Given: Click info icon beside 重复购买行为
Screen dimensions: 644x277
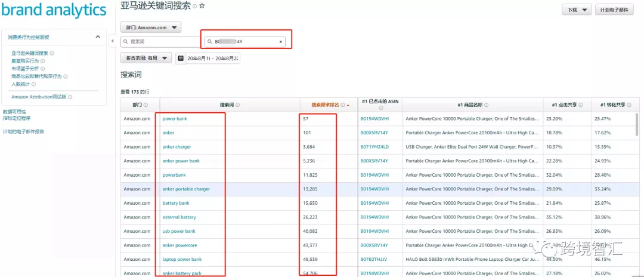Looking at the screenshot, I should [x=43, y=61].
